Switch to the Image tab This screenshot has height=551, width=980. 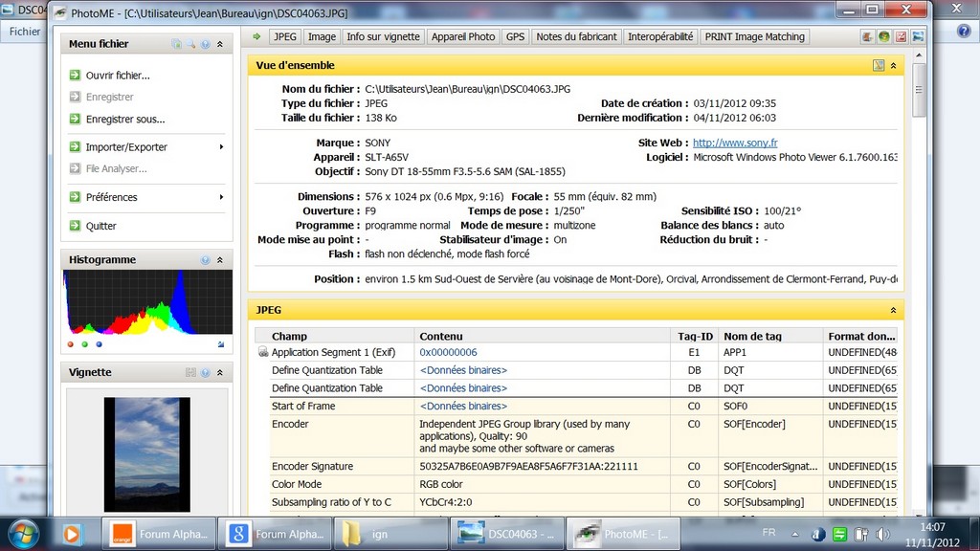(322, 37)
